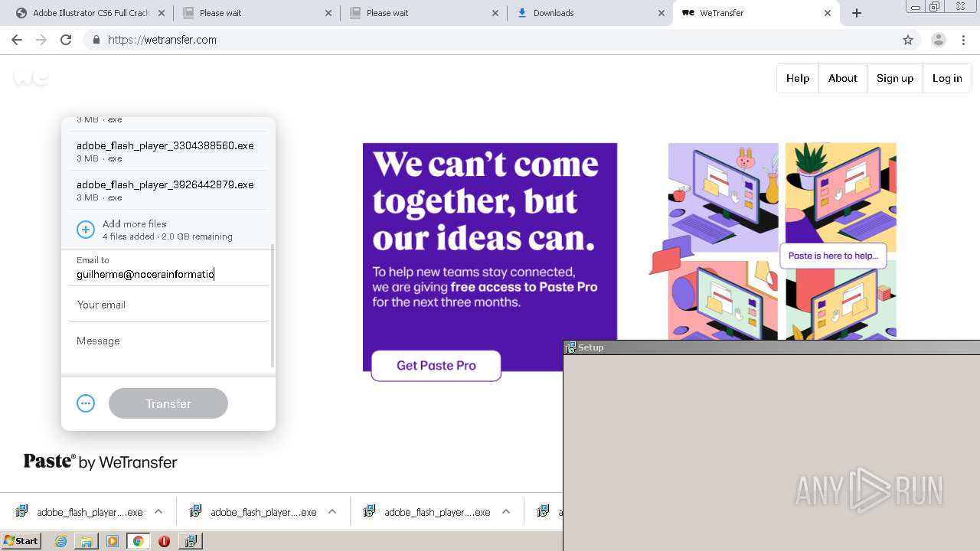Expand options for first downloaded flash player file

point(158,512)
